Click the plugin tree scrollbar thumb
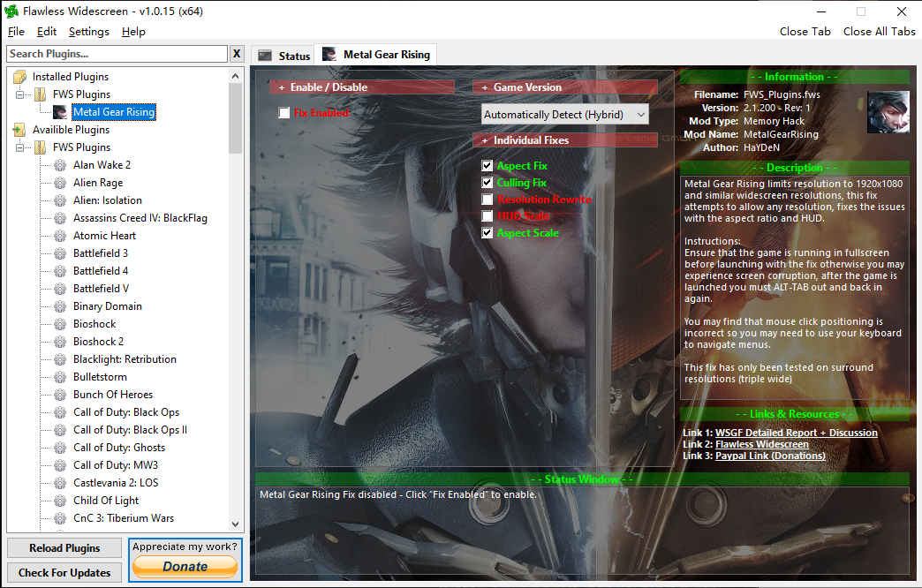 235,118
